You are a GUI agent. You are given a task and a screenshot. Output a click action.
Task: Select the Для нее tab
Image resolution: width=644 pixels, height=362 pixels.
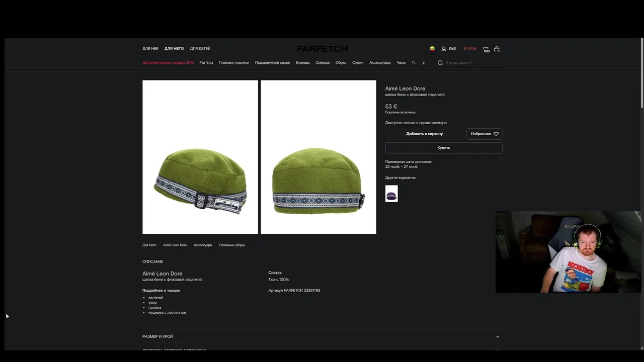tap(150, 49)
